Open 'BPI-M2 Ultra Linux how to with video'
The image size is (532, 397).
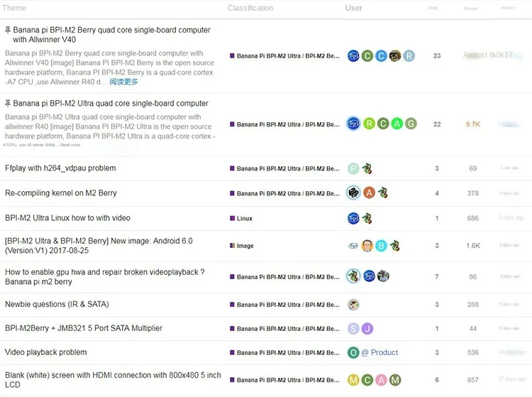tap(67, 218)
